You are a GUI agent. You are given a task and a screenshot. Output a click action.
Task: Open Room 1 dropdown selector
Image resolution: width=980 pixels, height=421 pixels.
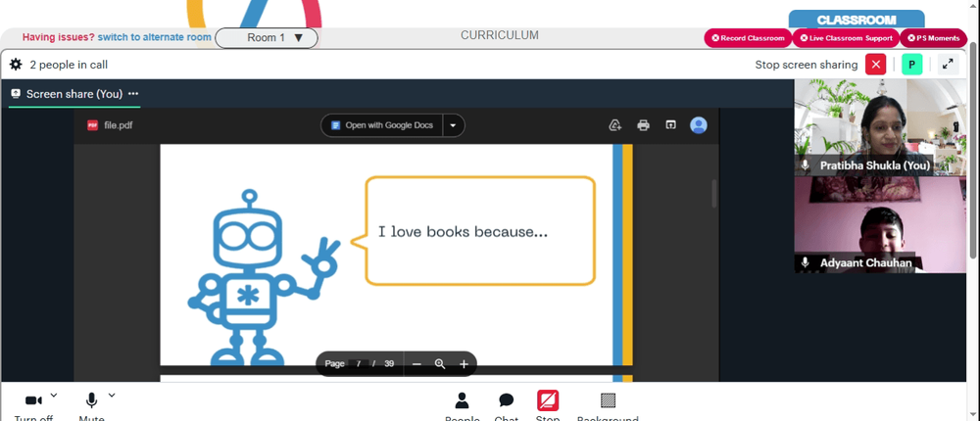pos(267,38)
